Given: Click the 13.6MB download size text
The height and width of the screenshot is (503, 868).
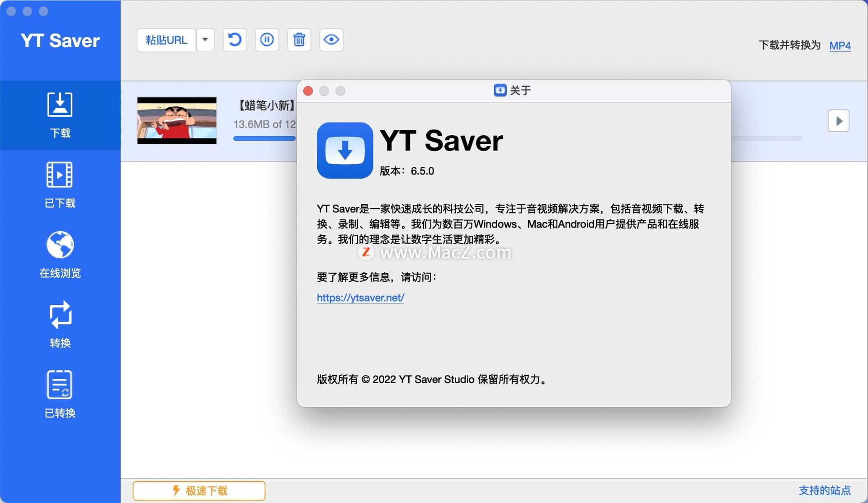Looking at the screenshot, I should pos(264,124).
